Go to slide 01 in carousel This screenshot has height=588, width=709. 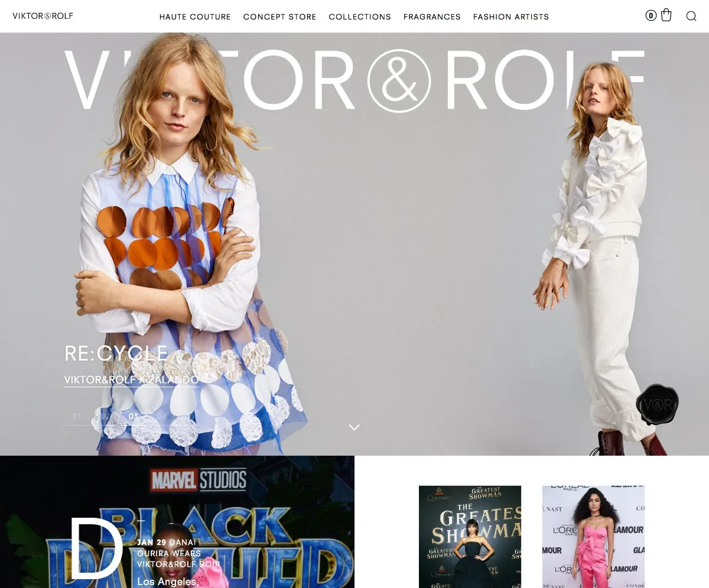pos(77,416)
